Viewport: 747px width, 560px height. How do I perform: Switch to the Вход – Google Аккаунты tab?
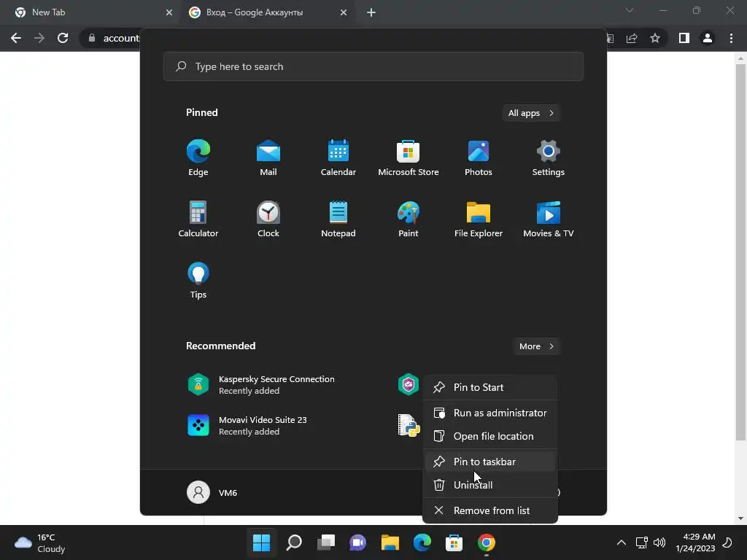[267, 12]
